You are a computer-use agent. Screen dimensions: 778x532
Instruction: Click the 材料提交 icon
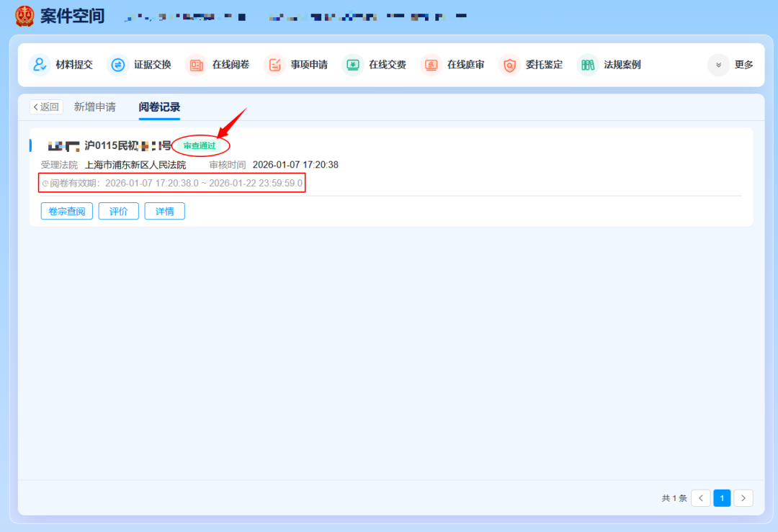pyautogui.click(x=40, y=65)
